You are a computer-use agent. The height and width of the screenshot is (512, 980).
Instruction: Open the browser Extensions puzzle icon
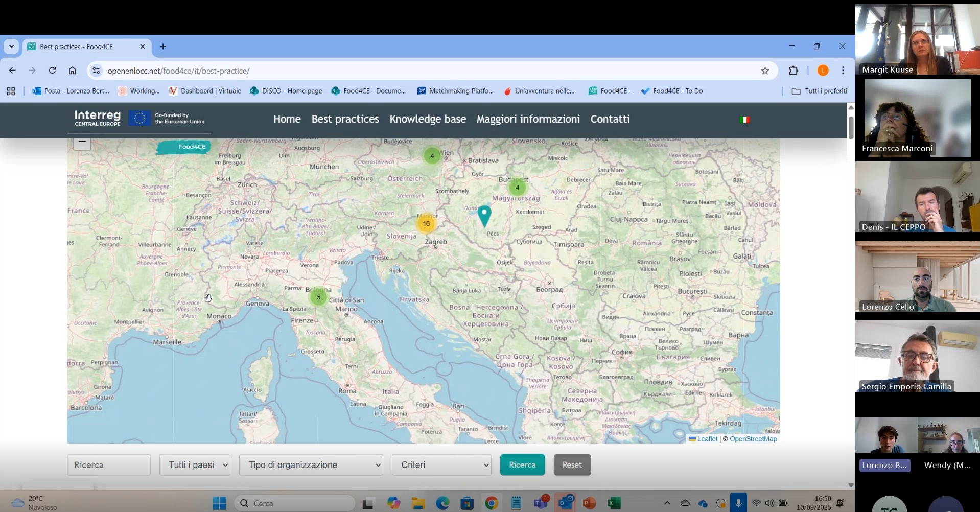point(793,71)
